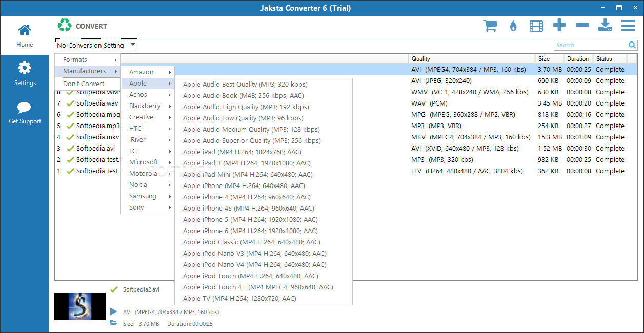This screenshot has width=644, height=333.
Task: Select Apple iPhone 6 preset
Action: pos(264,231)
